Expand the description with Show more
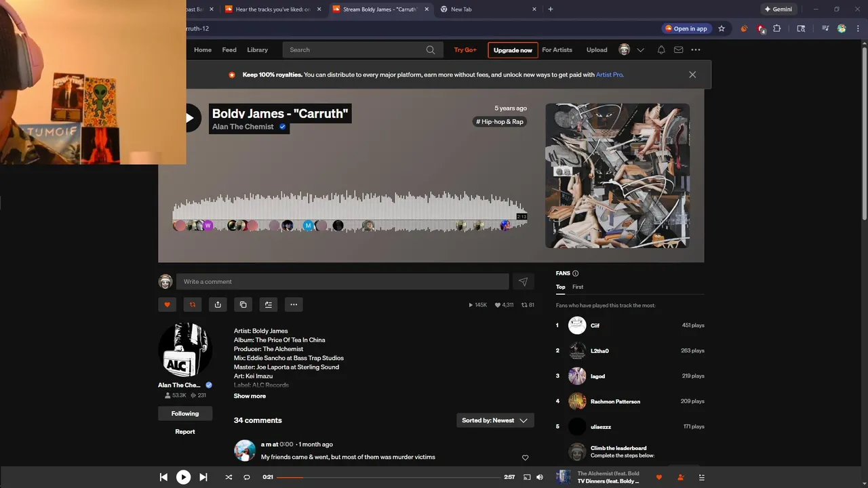Image resolution: width=868 pixels, height=488 pixels. click(250, 396)
